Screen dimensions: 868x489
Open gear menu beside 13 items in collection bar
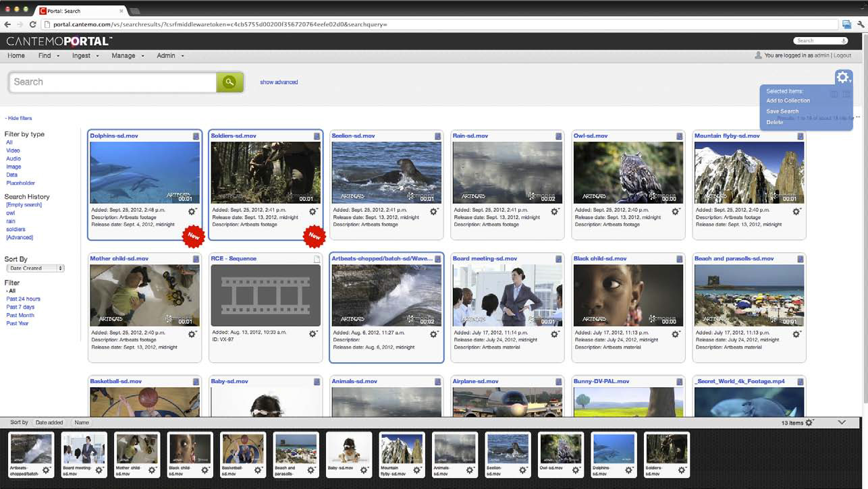coord(810,422)
